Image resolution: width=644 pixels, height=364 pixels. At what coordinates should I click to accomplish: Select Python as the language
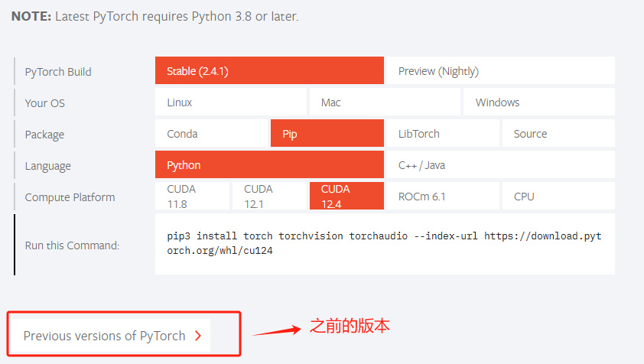[x=269, y=164]
